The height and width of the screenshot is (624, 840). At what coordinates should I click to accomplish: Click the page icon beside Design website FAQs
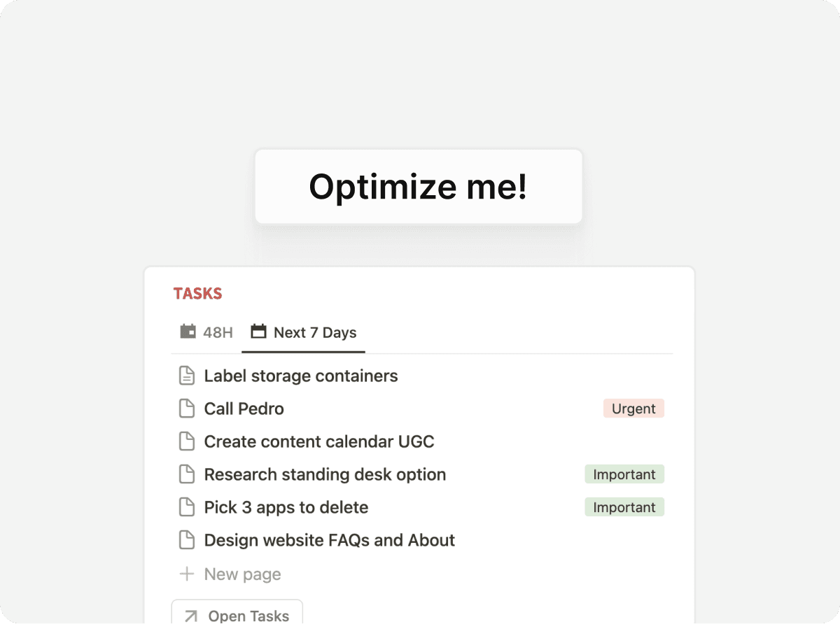pos(186,540)
